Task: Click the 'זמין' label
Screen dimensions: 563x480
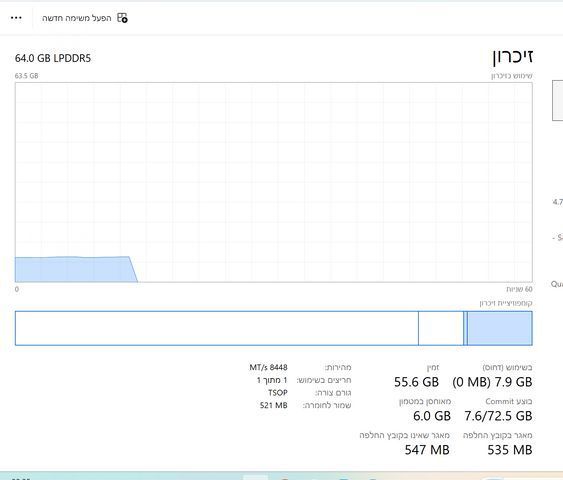Action: (433, 367)
